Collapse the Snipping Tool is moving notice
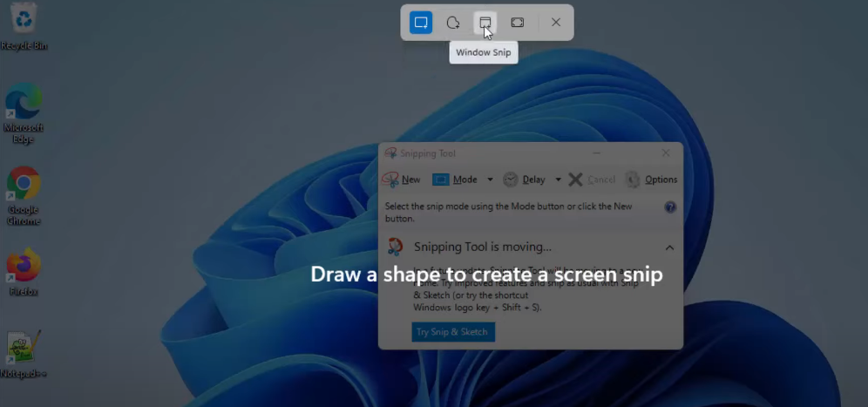The image size is (868, 407). pos(669,248)
